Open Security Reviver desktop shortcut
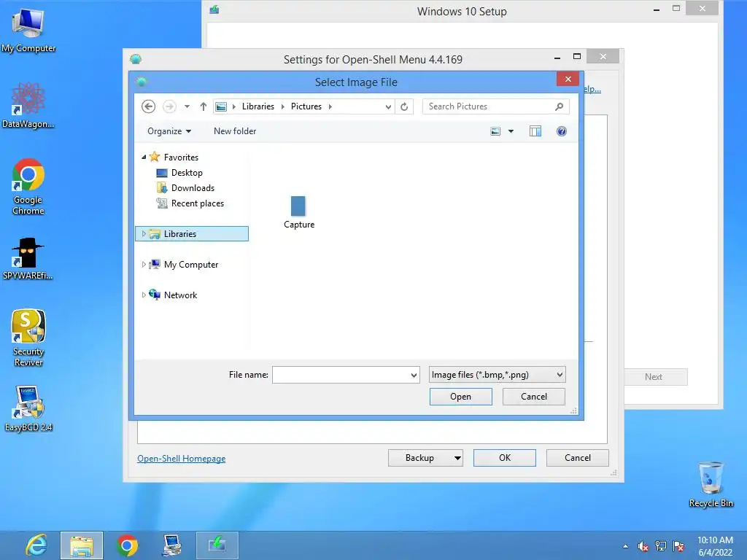The height and width of the screenshot is (560, 747). (28, 338)
